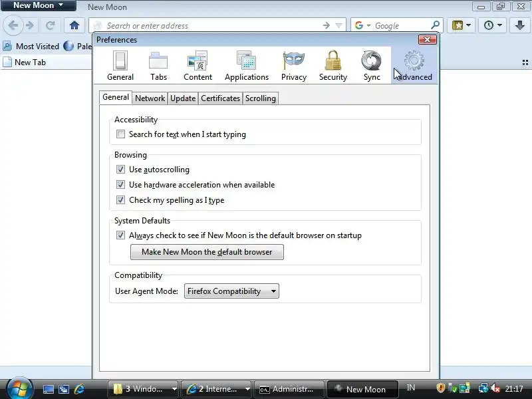This screenshot has height=399, width=532.
Task: Click Make New Moon the default browser
Action: click(x=207, y=252)
